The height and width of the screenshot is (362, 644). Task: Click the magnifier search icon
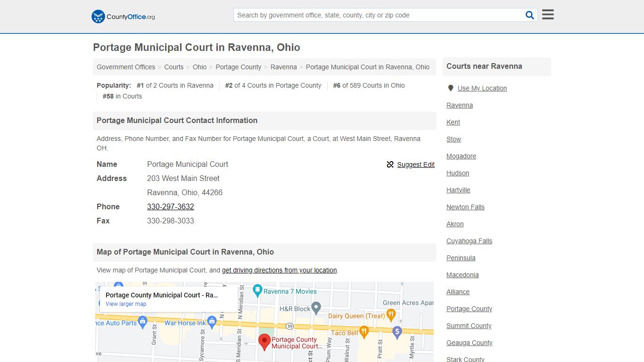click(x=530, y=15)
